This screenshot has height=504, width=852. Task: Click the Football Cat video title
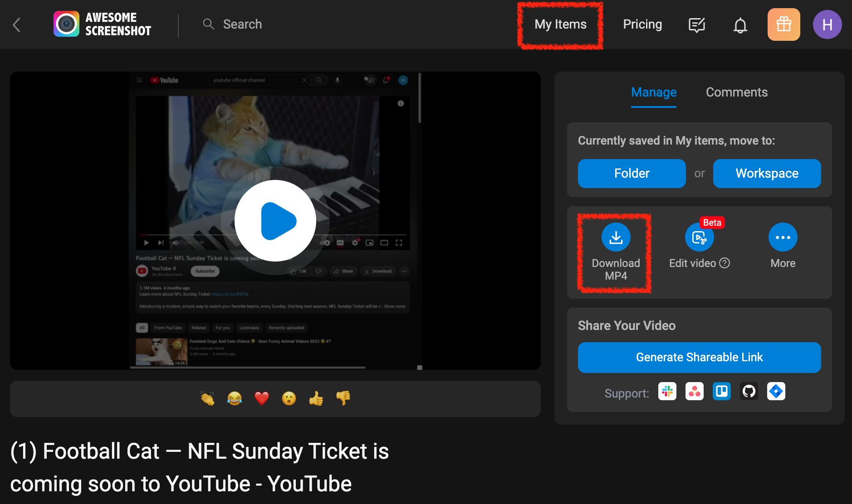tap(200, 467)
